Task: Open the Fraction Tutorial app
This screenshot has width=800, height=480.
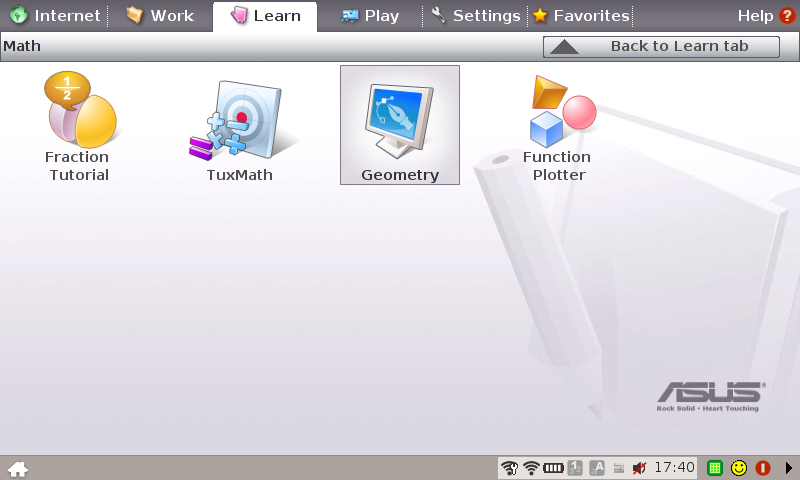Action: coord(79,127)
